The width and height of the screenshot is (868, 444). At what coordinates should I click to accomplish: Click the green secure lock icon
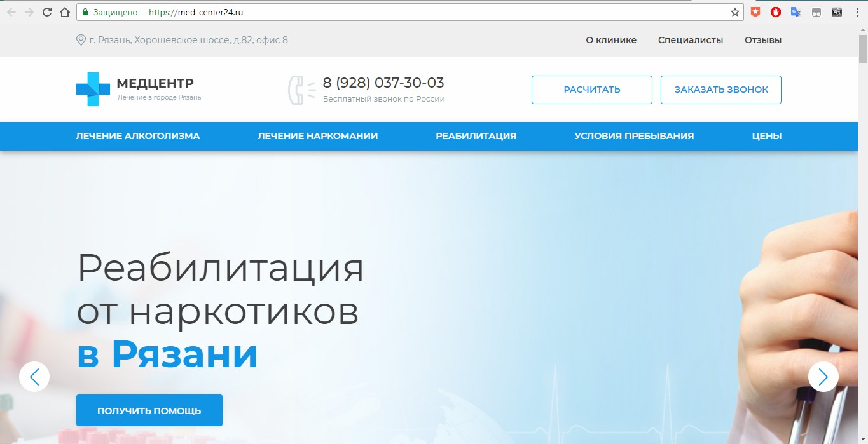pyautogui.click(x=85, y=12)
